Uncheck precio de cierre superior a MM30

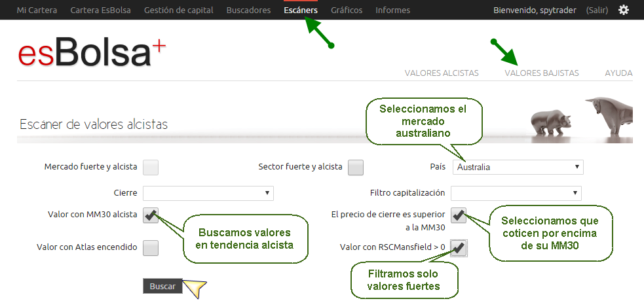click(x=459, y=215)
